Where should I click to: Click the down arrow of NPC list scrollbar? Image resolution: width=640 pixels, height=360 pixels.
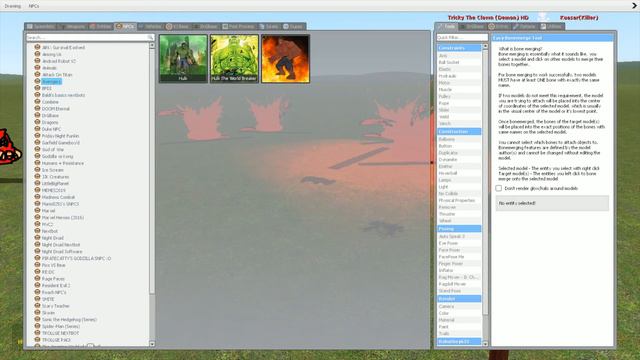coord(152,344)
